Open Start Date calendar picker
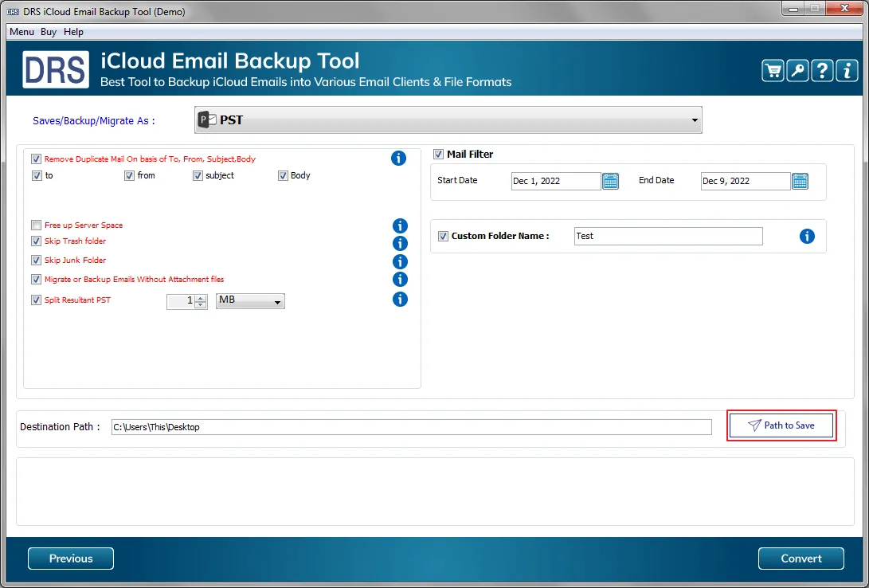 pos(610,181)
